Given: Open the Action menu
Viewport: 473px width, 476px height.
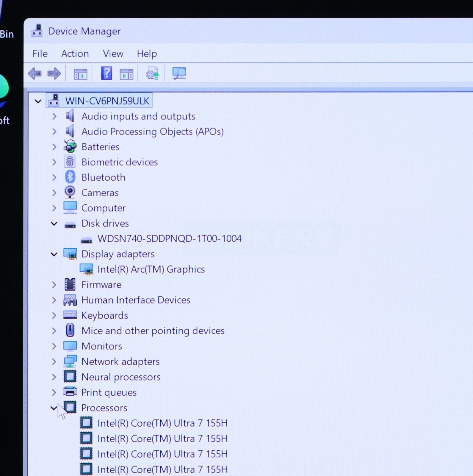Looking at the screenshot, I should (75, 54).
